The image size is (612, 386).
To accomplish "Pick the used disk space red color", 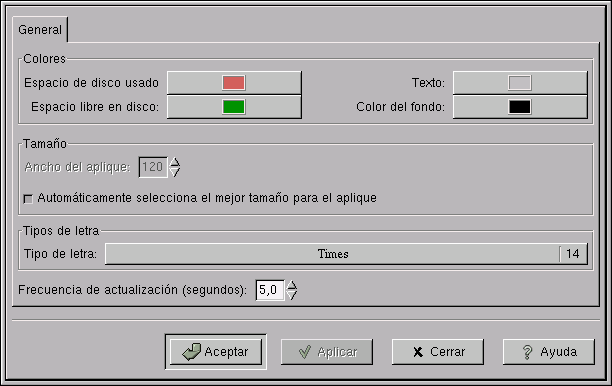I will tap(234, 83).
